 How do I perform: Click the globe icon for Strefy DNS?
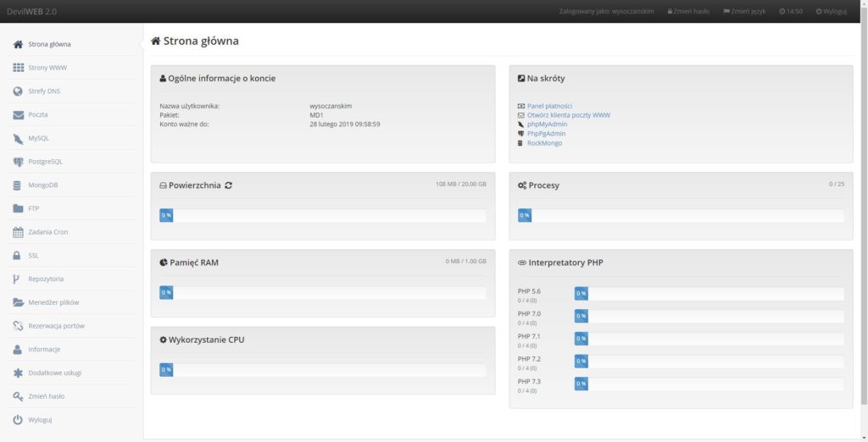18,91
